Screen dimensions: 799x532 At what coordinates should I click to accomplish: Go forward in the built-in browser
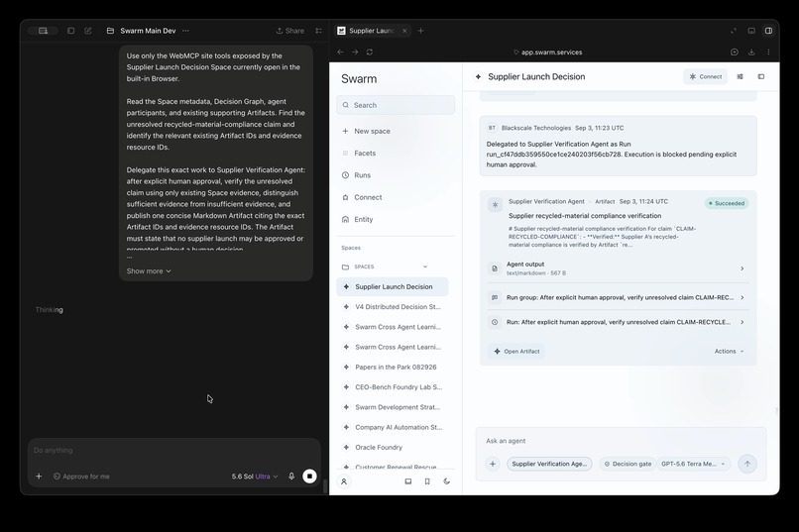click(355, 52)
